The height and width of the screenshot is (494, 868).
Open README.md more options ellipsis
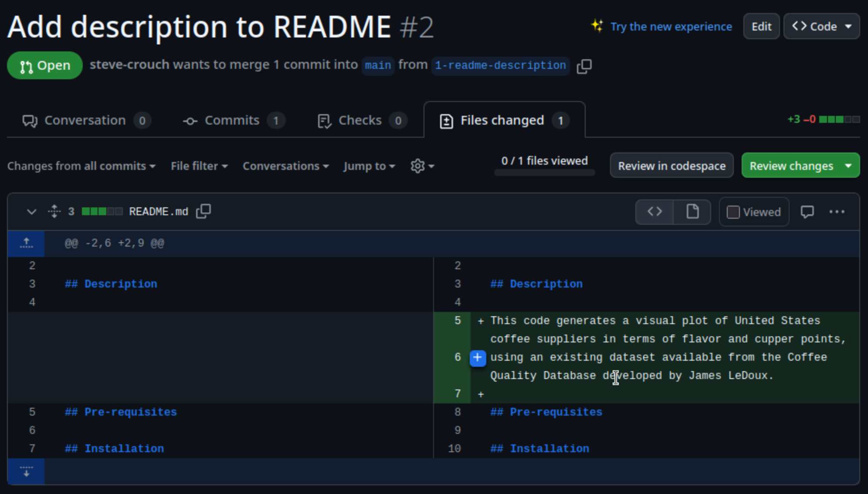click(x=837, y=212)
